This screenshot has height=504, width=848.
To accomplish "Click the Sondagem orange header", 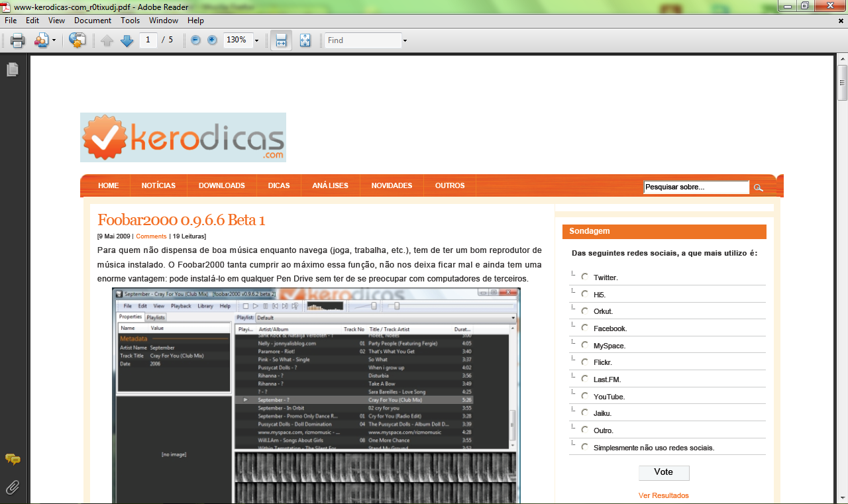I will pyautogui.click(x=664, y=232).
